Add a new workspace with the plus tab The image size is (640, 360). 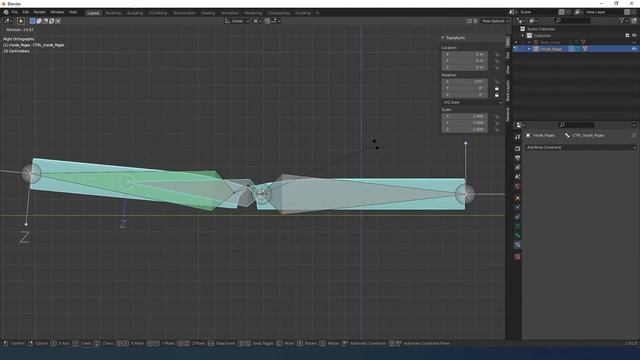click(318, 13)
